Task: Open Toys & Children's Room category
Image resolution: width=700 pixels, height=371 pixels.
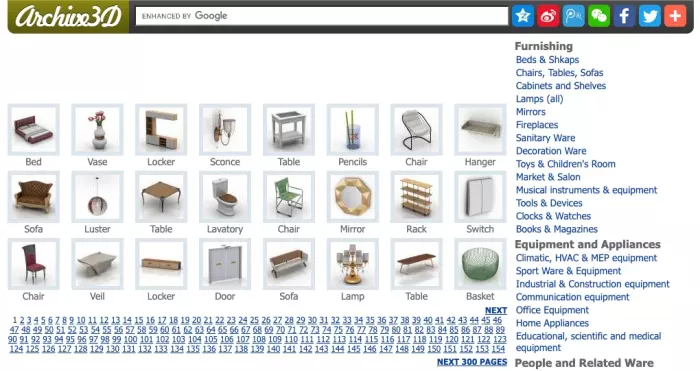Action: pos(565,164)
